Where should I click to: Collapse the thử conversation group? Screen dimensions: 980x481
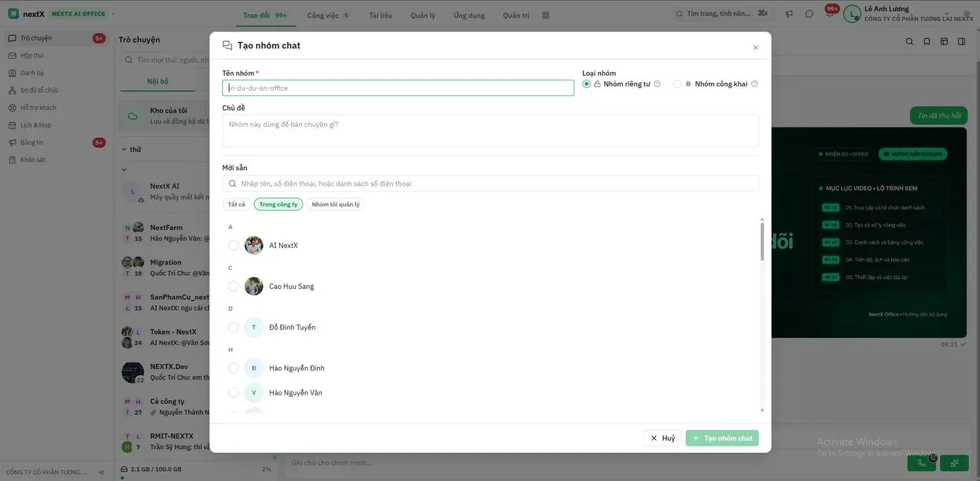(124, 149)
